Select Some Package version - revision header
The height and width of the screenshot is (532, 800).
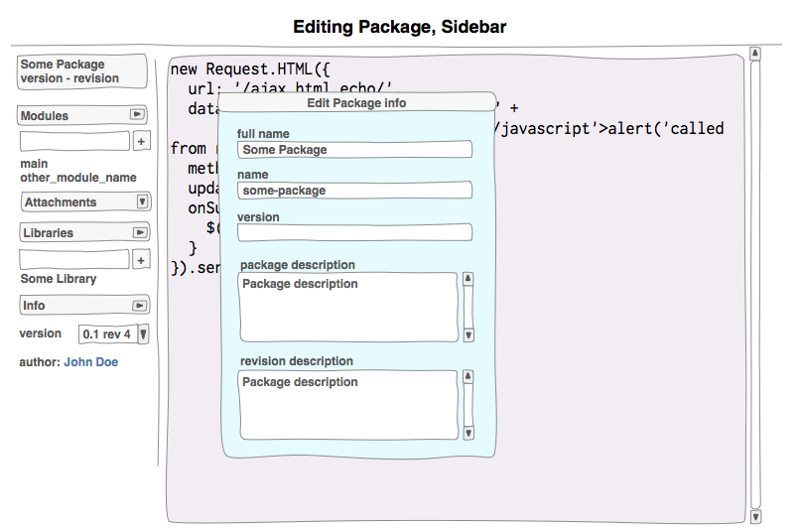[81, 71]
